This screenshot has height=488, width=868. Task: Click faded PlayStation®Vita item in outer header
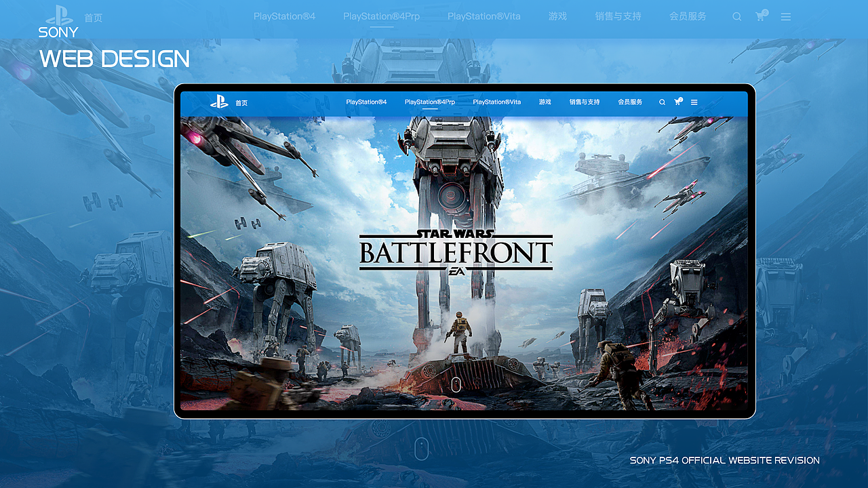(x=484, y=16)
